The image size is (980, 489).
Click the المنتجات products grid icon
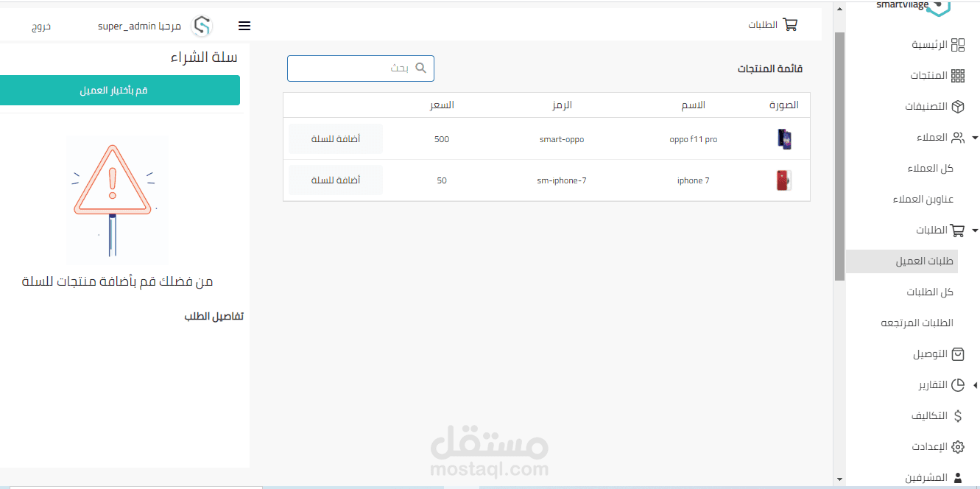(x=959, y=76)
